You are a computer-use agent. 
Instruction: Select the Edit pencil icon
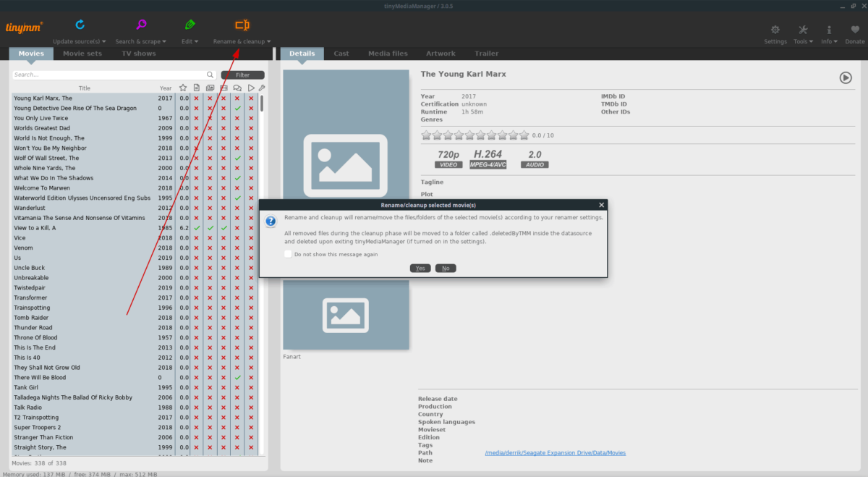point(190,23)
